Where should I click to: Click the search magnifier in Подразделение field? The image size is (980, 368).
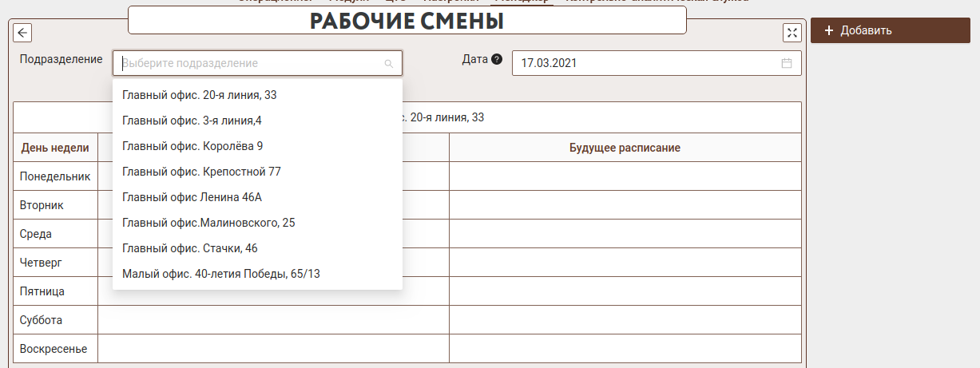pyautogui.click(x=389, y=64)
